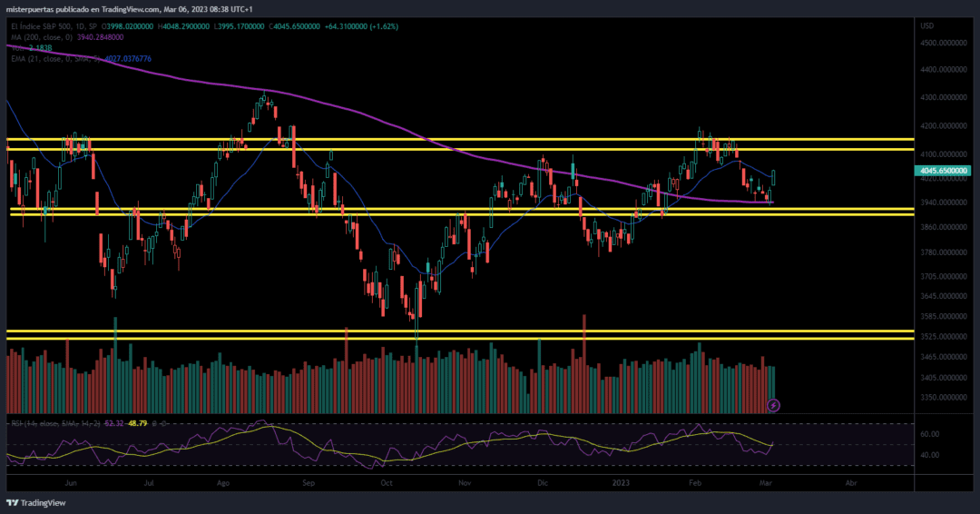The image size is (980, 514).
Task: Click the Mar label on time axis
Action: (x=766, y=483)
